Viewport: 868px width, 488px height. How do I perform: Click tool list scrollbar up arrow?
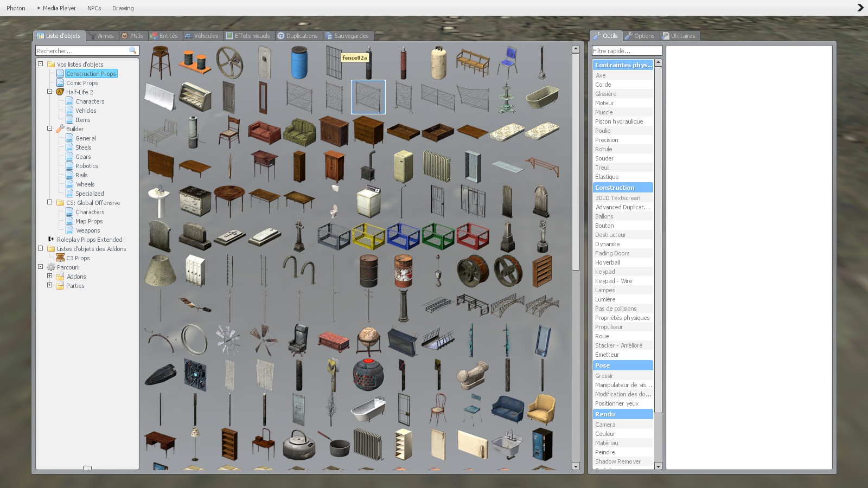point(658,63)
